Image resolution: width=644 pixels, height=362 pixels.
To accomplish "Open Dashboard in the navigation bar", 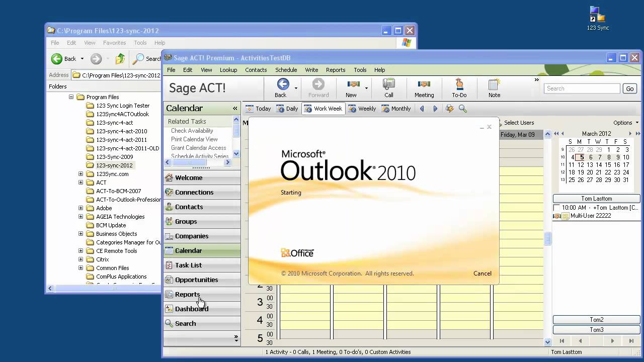I will (202, 309).
